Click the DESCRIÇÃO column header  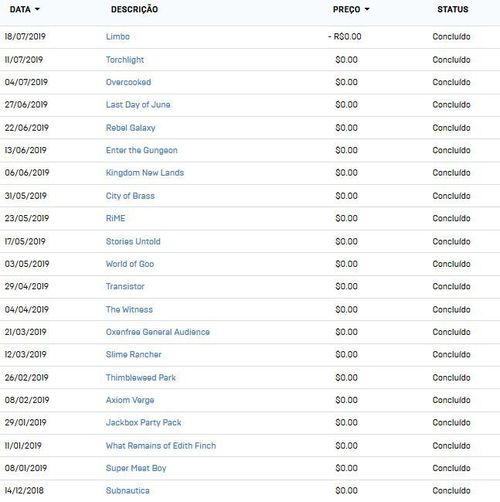click(134, 9)
